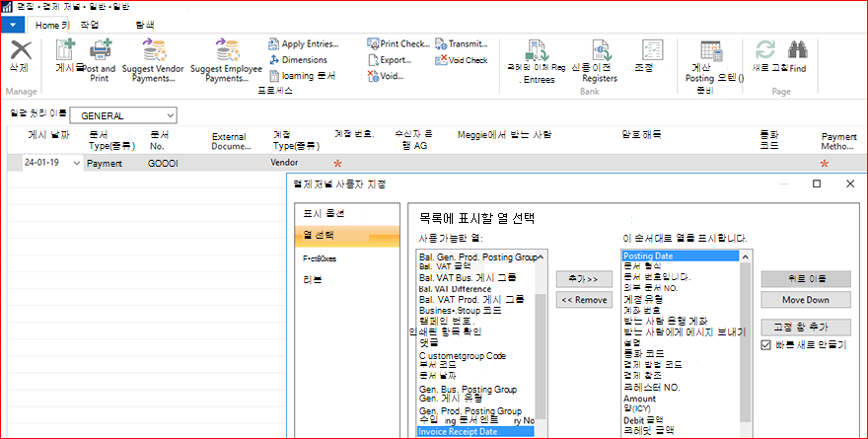Select Debit 금액 in displayed columns
The width and height of the screenshot is (868, 439).
pyautogui.click(x=643, y=420)
